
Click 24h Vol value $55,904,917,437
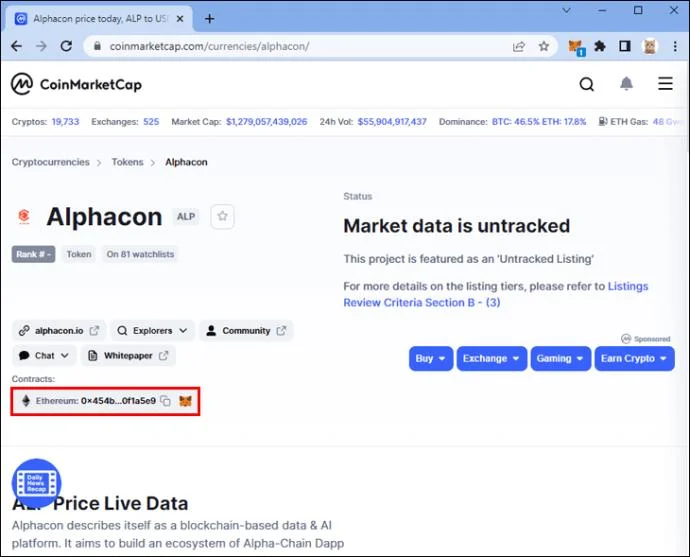[392, 122]
